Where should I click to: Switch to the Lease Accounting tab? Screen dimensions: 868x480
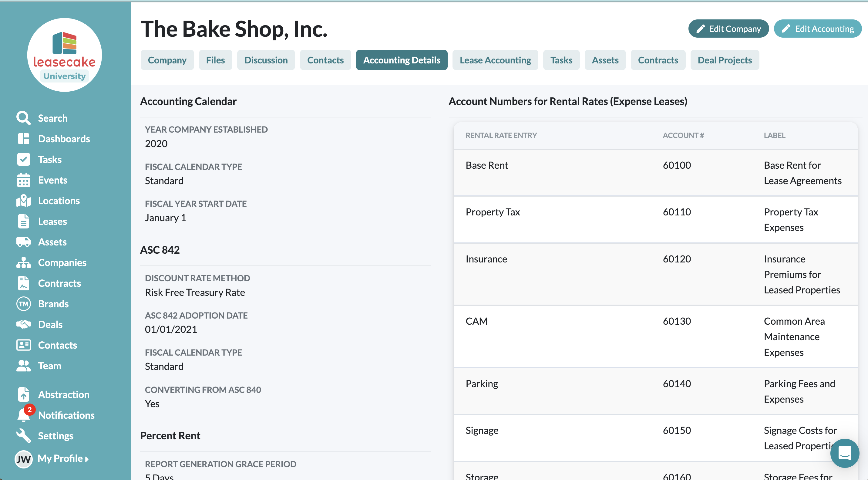[495, 60]
